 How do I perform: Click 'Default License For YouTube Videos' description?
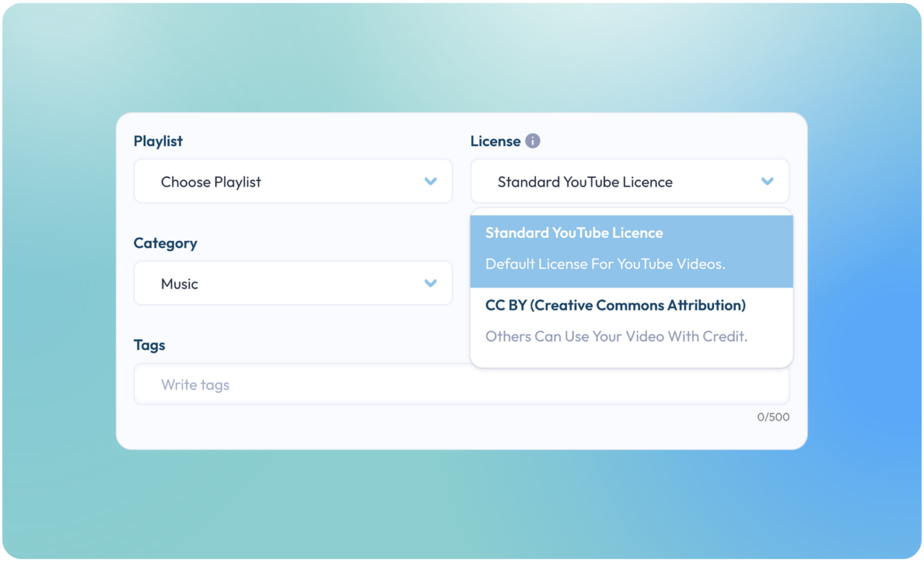(605, 264)
